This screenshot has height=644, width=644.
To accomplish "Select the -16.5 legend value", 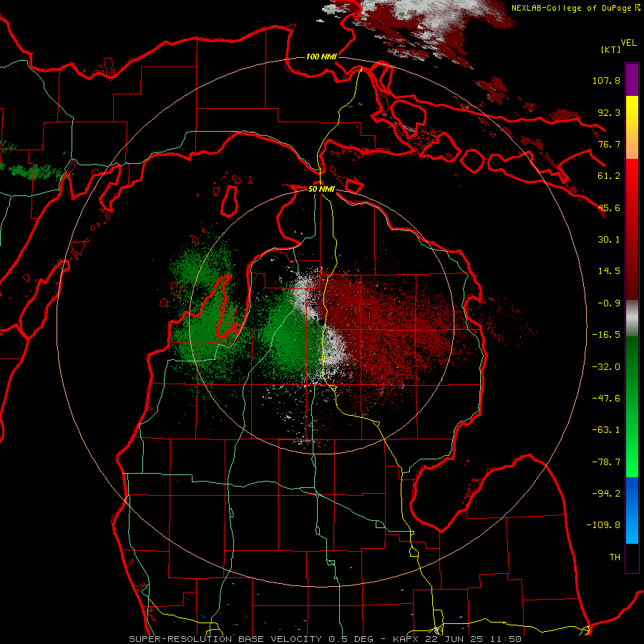I will pos(606,335).
